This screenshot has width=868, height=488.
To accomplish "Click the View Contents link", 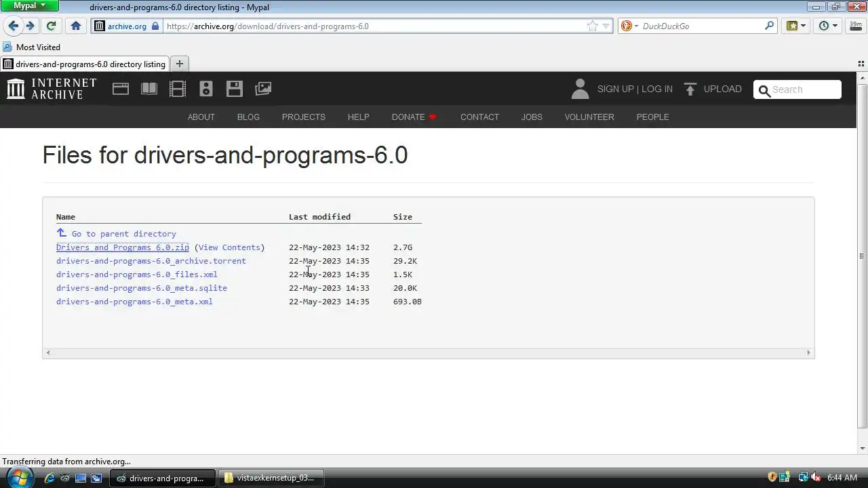I will tap(229, 247).
